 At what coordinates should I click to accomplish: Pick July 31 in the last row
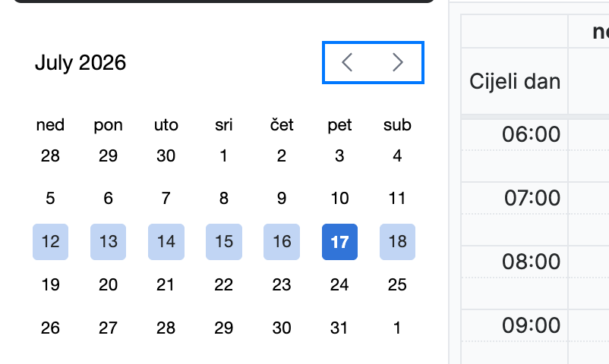[x=339, y=328]
